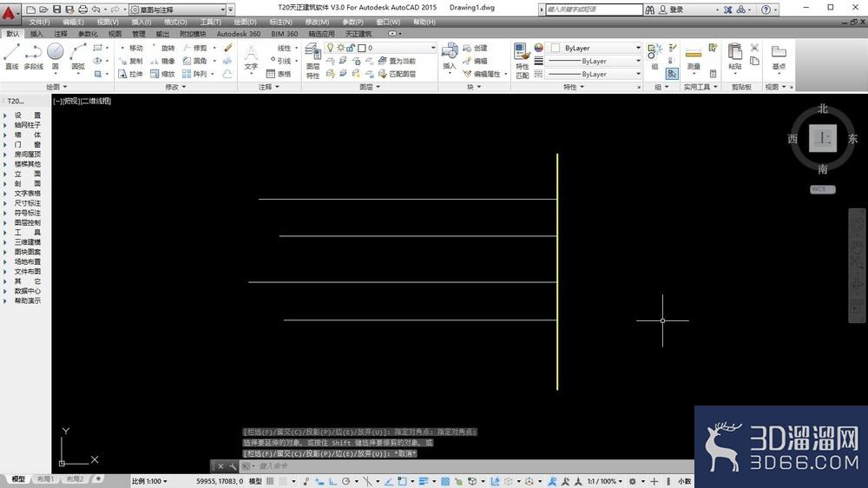Expand the 修改 panel title
This screenshot has height=488, width=868.
[175, 87]
